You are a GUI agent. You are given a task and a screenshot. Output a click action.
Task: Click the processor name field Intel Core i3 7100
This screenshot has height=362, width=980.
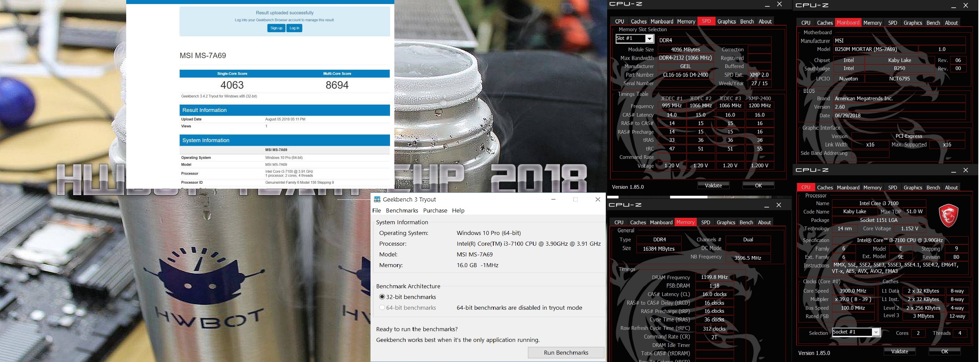point(879,203)
